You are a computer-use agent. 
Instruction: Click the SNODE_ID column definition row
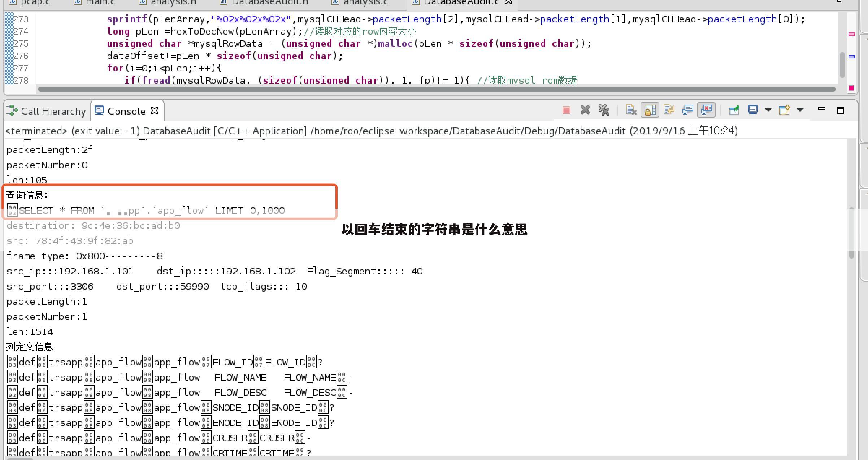coord(170,408)
